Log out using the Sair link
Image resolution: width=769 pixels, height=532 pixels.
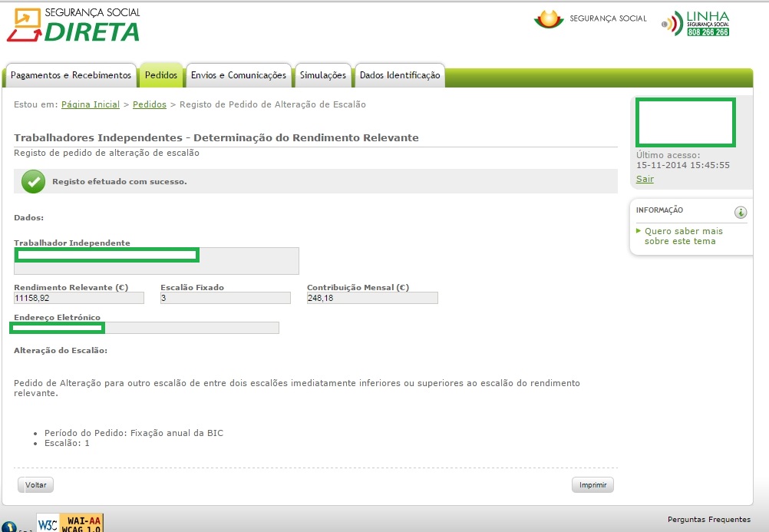(645, 179)
